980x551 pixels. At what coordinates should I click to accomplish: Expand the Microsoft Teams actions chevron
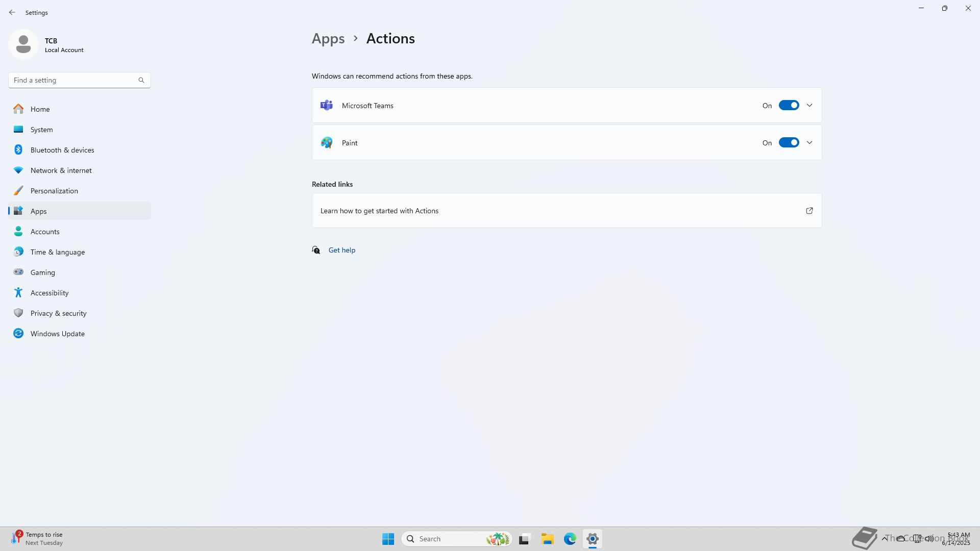click(810, 106)
